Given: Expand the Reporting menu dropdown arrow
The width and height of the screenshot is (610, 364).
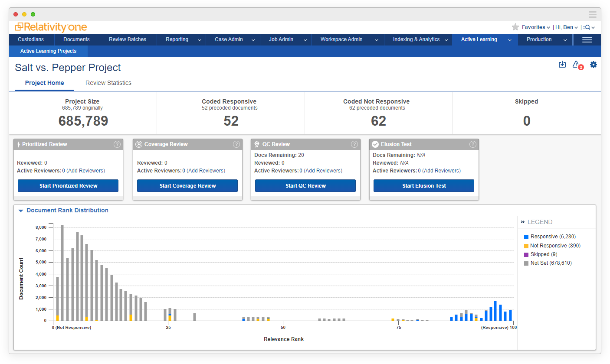Looking at the screenshot, I should coord(200,40).
